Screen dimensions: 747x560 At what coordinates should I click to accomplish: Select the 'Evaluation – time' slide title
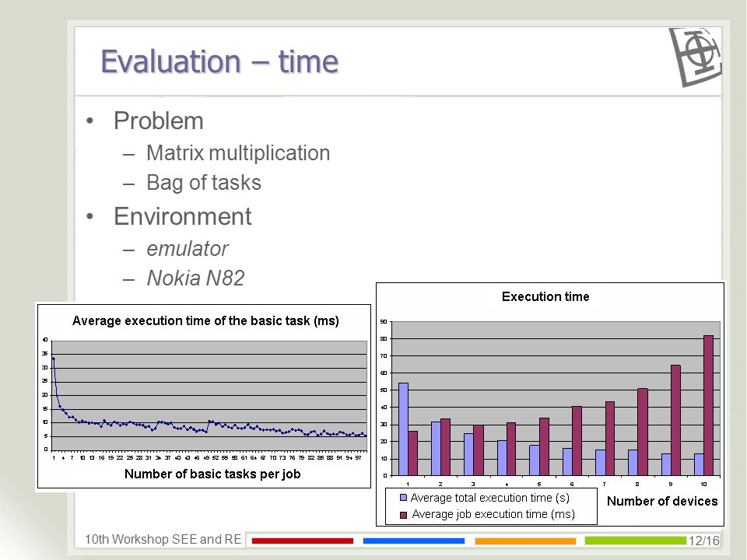219,62
